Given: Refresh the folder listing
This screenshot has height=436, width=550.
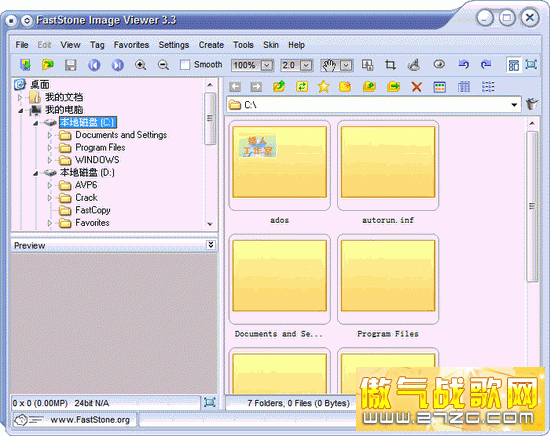Looking at the screenshot, I should [302, 86].
